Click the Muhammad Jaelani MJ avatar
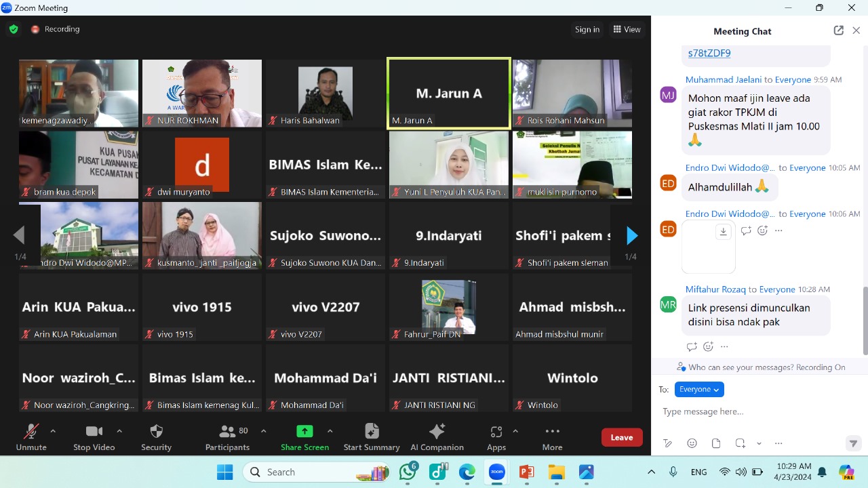The image size is (868, 488). click(x=668, y=94)
